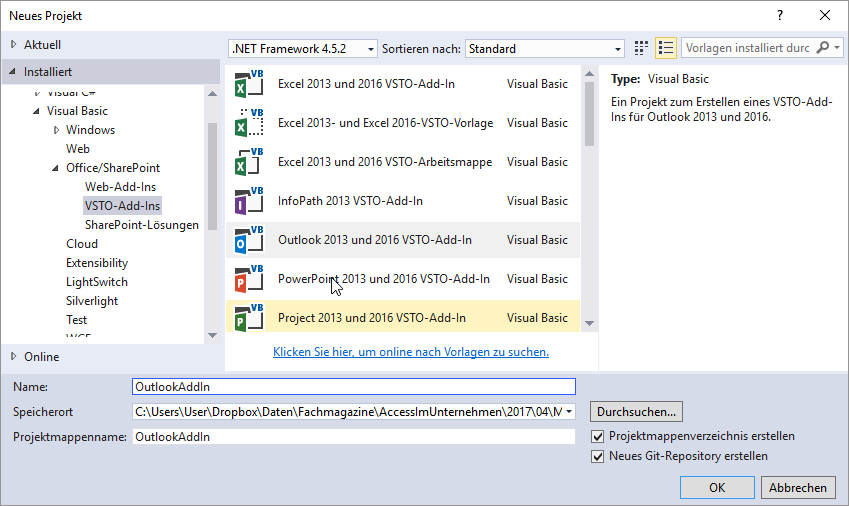Click category tree scroll down arrow
Image resolution: width=849 pixels, height=506 pixels.
pyautogui.click(x=212, y=336)
